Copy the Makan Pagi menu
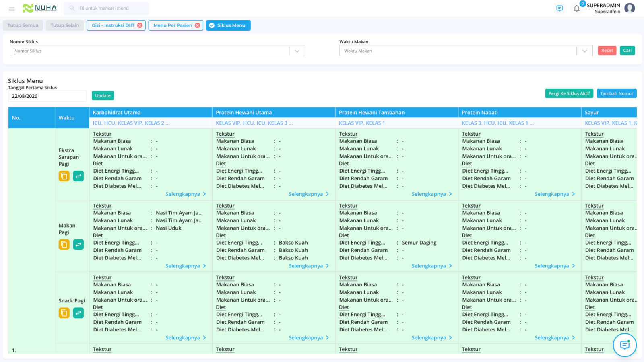644x362 pixels. point(64,245)
